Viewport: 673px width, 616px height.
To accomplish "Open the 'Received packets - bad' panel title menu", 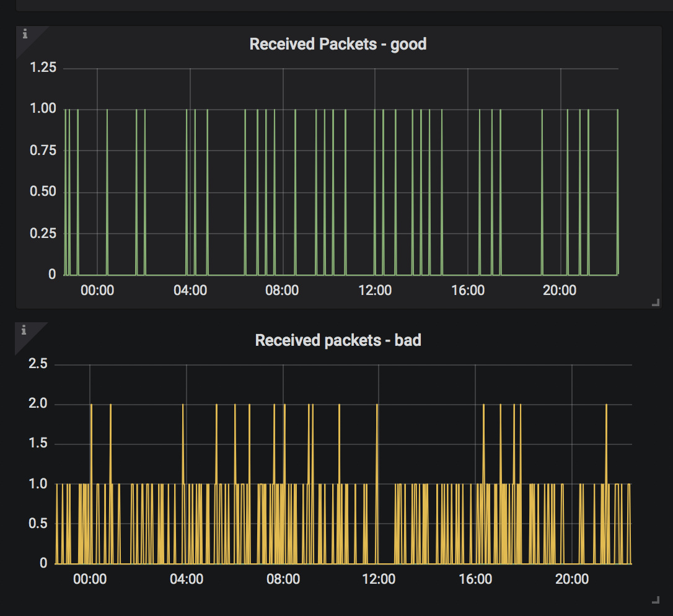I will pyautogui.click(x=338, y=340).
